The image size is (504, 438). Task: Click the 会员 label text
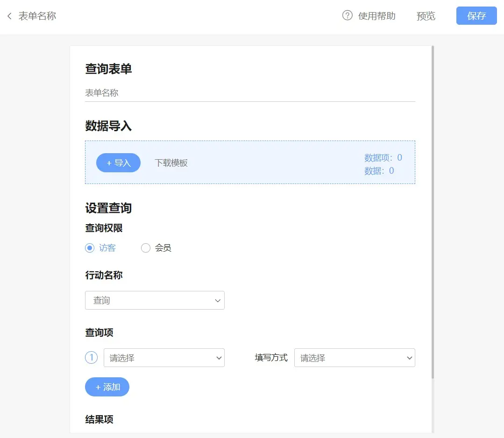(163, 248)
